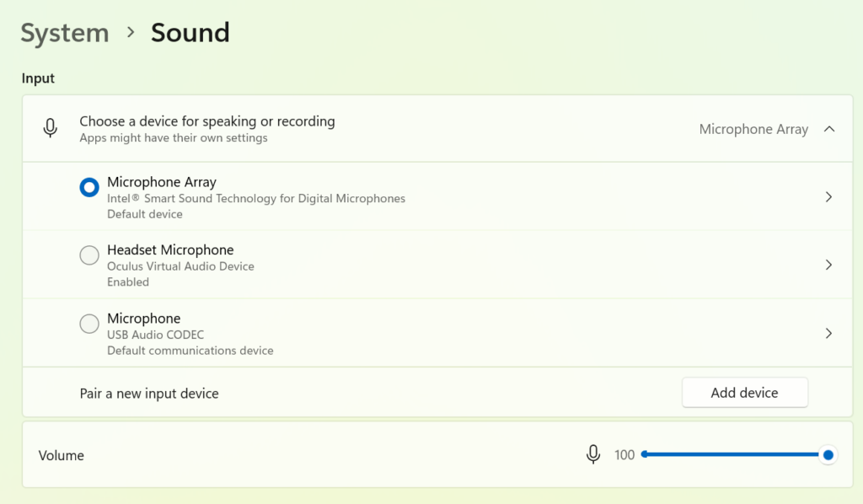Click the breadcrumb arrow between System and Sound

click(x=131, y=33)
